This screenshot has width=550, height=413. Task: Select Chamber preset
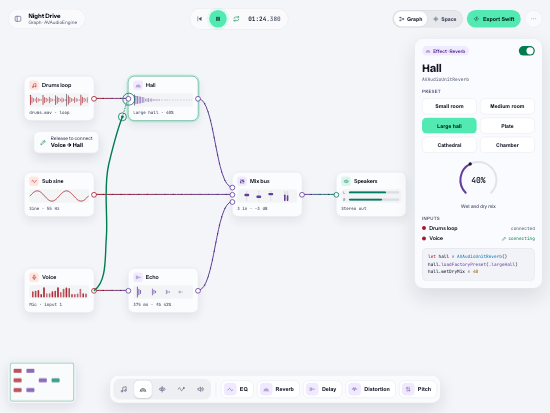point(507,145)
